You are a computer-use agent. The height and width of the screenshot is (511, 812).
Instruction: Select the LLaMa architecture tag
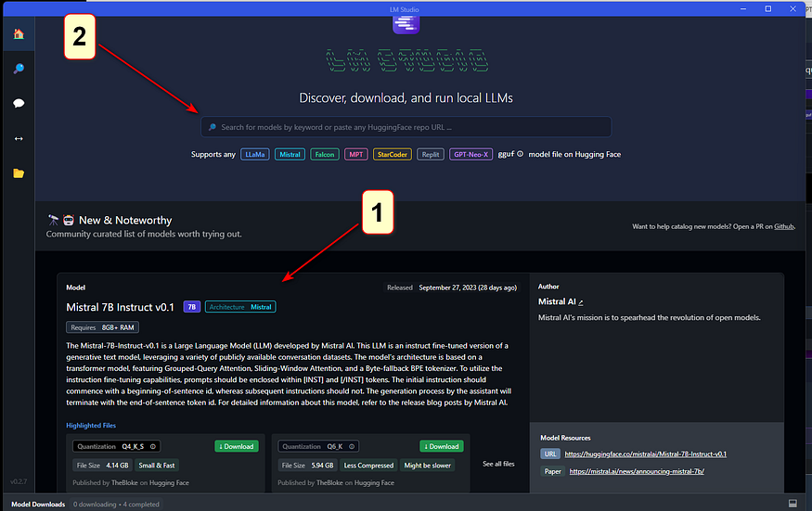[x=255, y=154]
